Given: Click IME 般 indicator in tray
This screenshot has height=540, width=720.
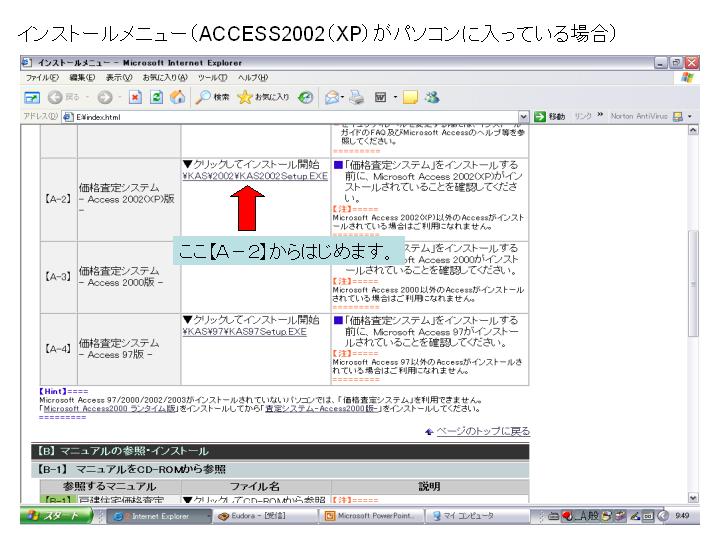Looking at the screenshot, I should (593, 516).
